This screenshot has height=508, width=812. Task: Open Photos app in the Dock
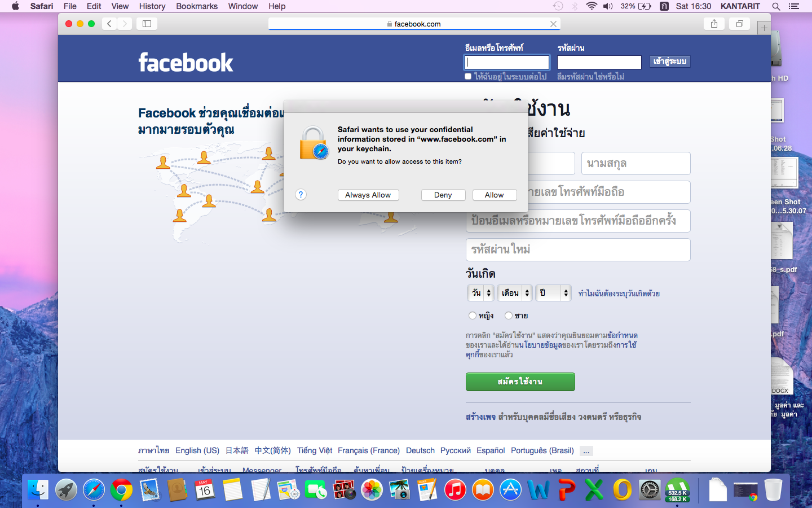[x=372, y=489]
